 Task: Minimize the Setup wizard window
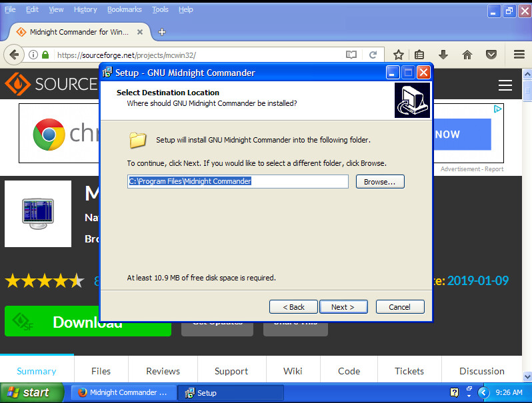point(392,72)
